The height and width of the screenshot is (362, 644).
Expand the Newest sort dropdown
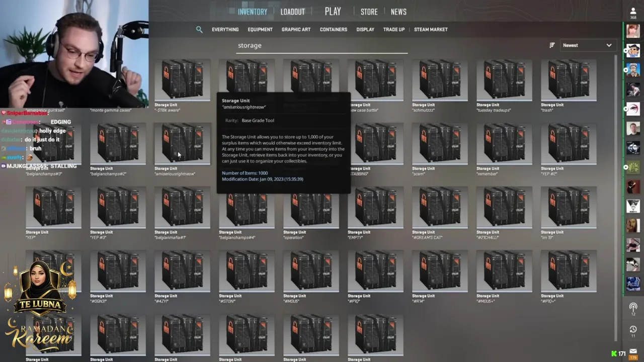[587, 45]
